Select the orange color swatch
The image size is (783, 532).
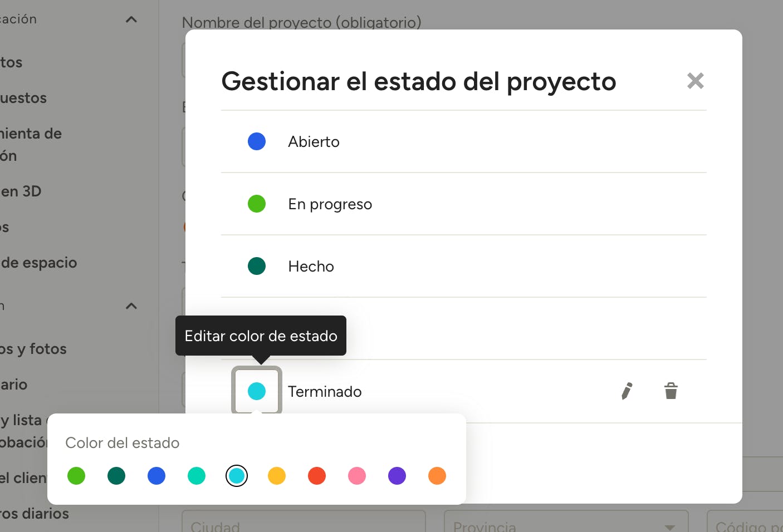pos(437,476)
